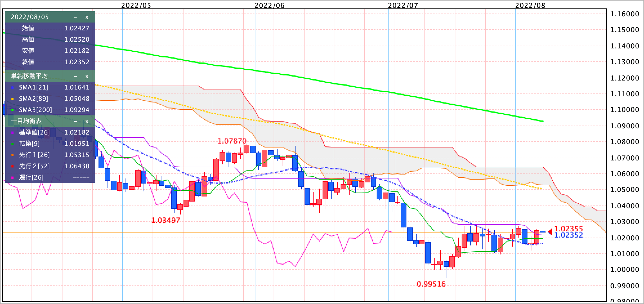Click the red 1.02355 current price label
Image resolution: width=644 pixels, height=304 pixels.
(569, 229)
